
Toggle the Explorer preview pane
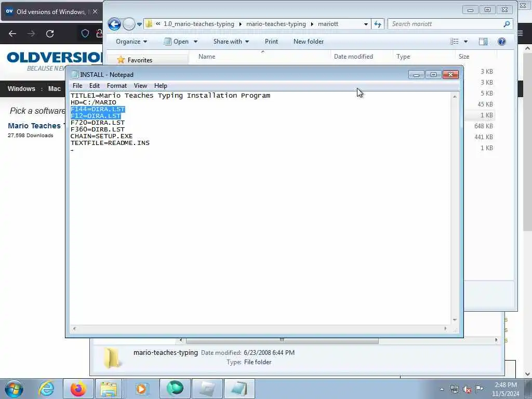[483, 42]
